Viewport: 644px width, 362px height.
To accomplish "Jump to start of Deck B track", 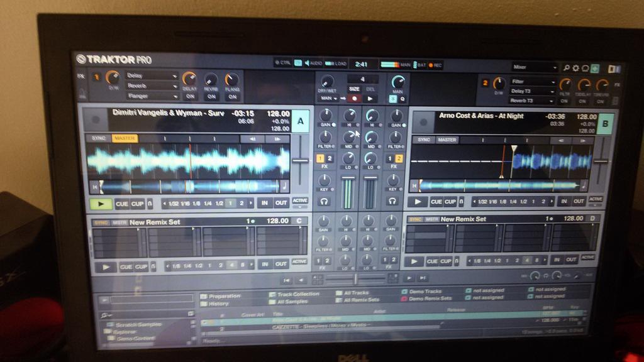I will coord(414,186).
